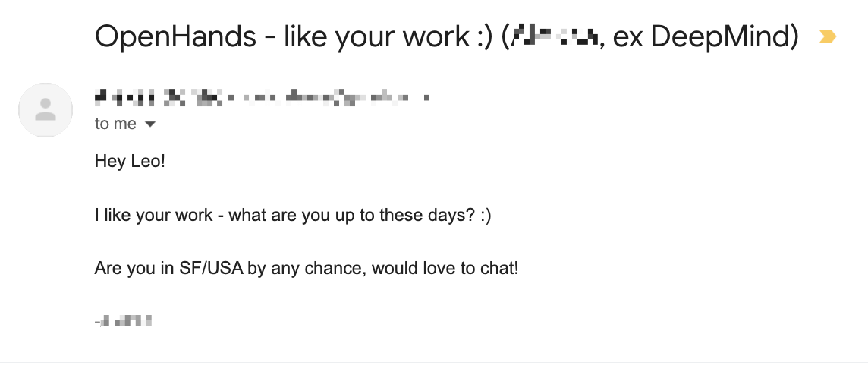Click 'OpenHands' in the subject line
Viewport: 868px width, 375px height.
(x=175, y=36)
